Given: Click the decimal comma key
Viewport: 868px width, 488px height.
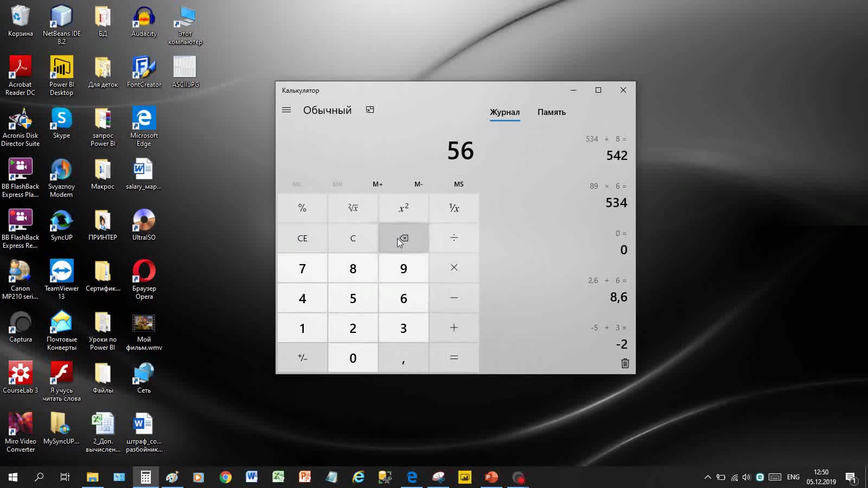Looking at the screenshot, I should (x=404, y=358).
